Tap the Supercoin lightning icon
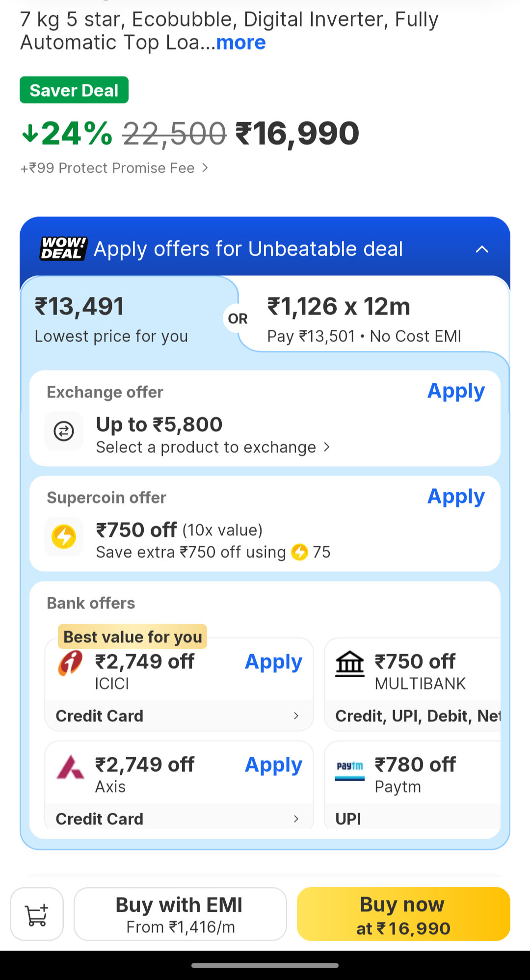Screen dimensions: 530x980 tap(64, 536)
